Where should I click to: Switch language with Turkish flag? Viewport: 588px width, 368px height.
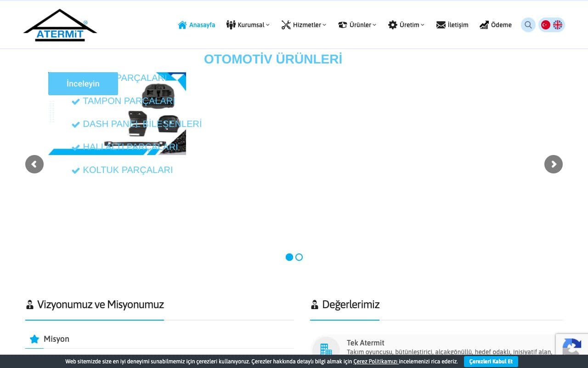(546, 25)
